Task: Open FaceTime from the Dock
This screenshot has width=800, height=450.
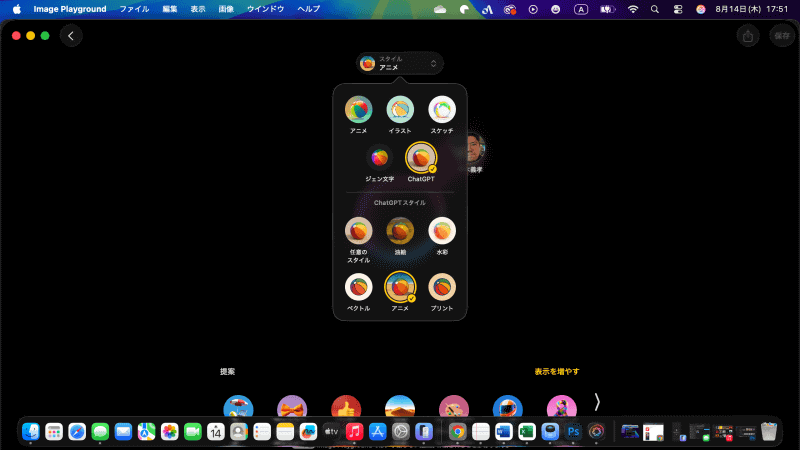Action: [x=192, y=432]
